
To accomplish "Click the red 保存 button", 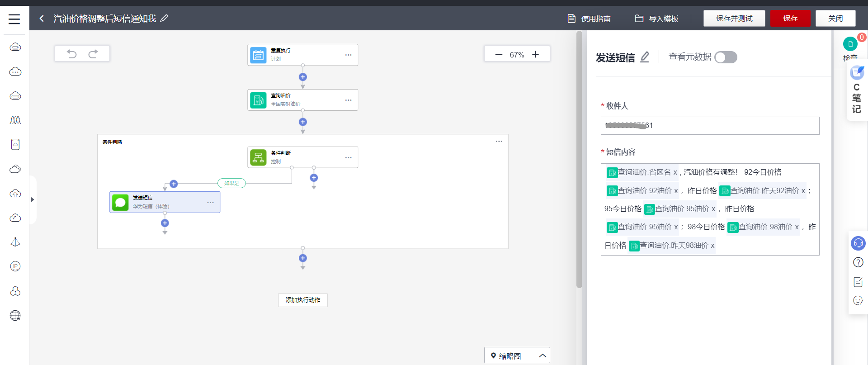I will [x=790, y=18].
